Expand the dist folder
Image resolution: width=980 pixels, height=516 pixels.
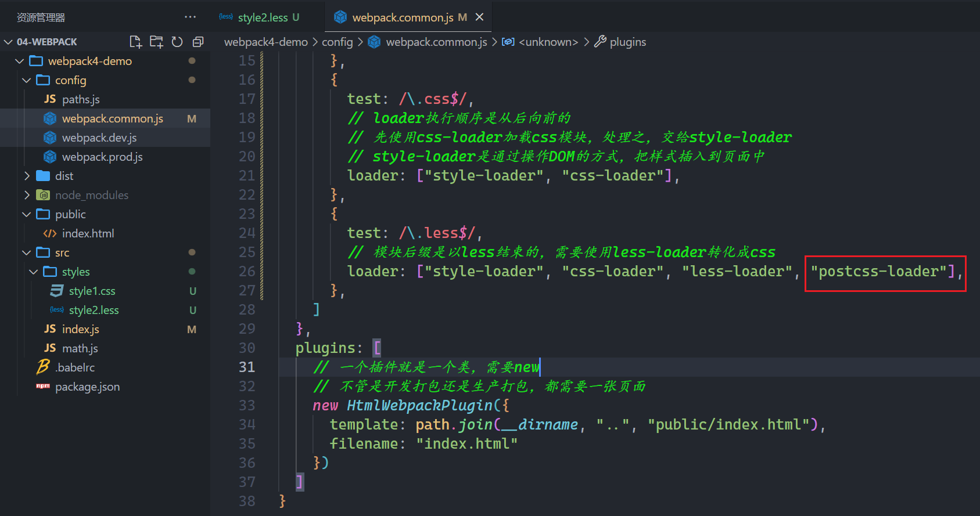(26, 176)
